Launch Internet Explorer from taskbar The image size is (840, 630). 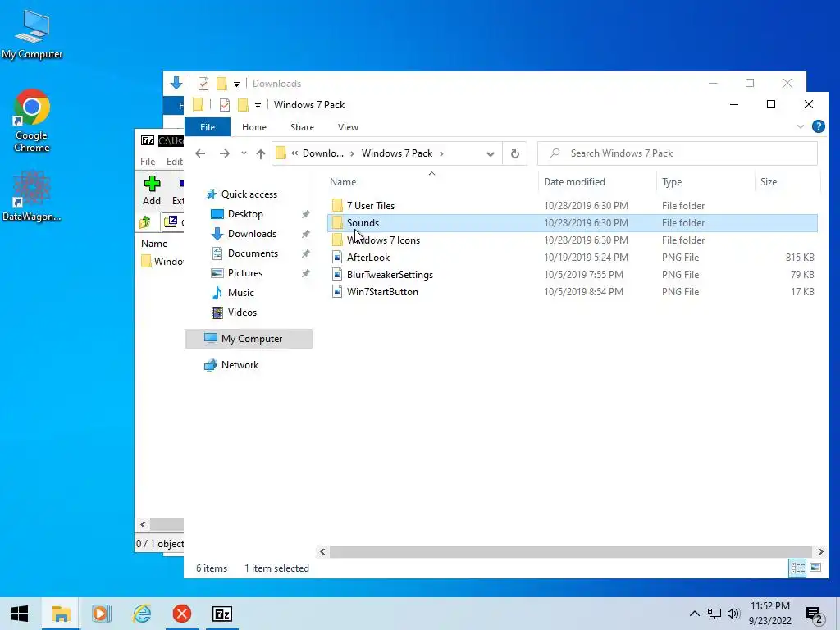click(x=142, y=614)
